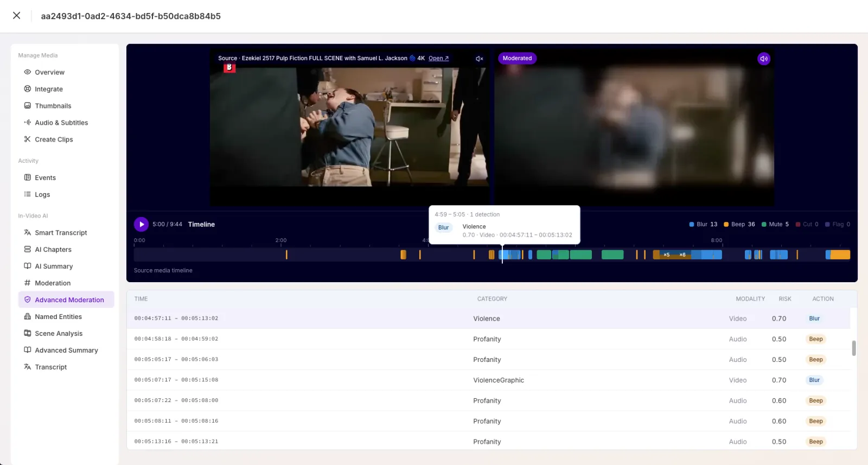The image size is (868, 465).
Task: Play the video with the purple play button
Action: tap(141, 224)
